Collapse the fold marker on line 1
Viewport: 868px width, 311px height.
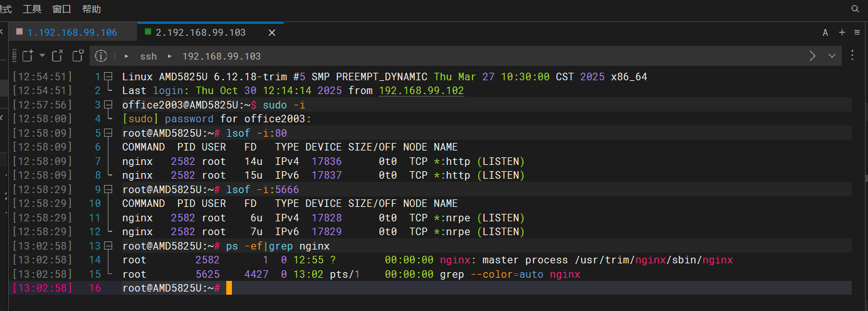[108, 76]
